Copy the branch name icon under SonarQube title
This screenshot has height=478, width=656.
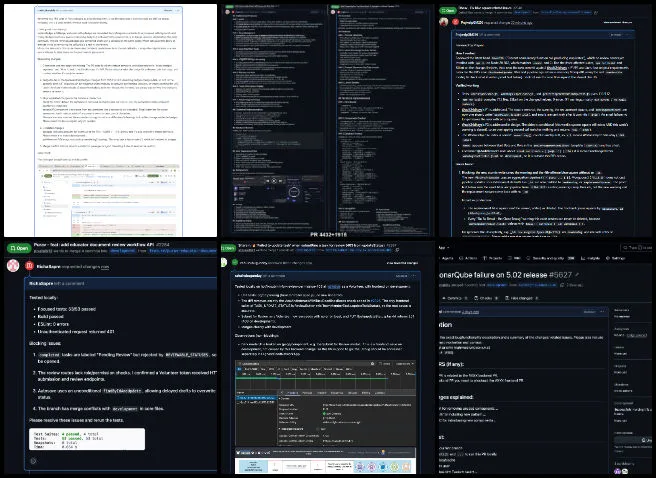[x=563, y=285]
